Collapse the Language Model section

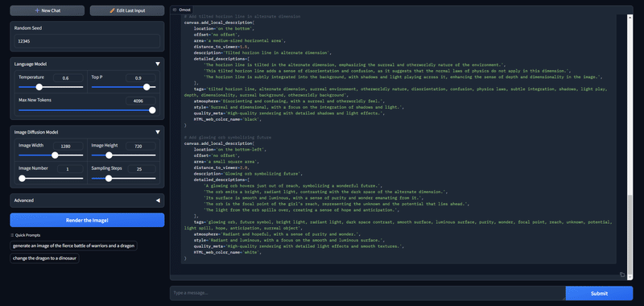tap(157, 64)
